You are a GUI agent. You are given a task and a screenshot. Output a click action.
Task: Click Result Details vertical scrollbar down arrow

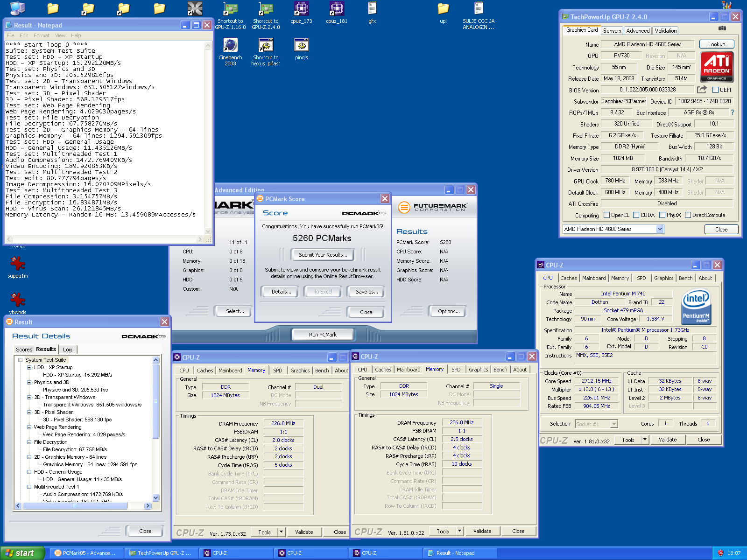point(156,498)
